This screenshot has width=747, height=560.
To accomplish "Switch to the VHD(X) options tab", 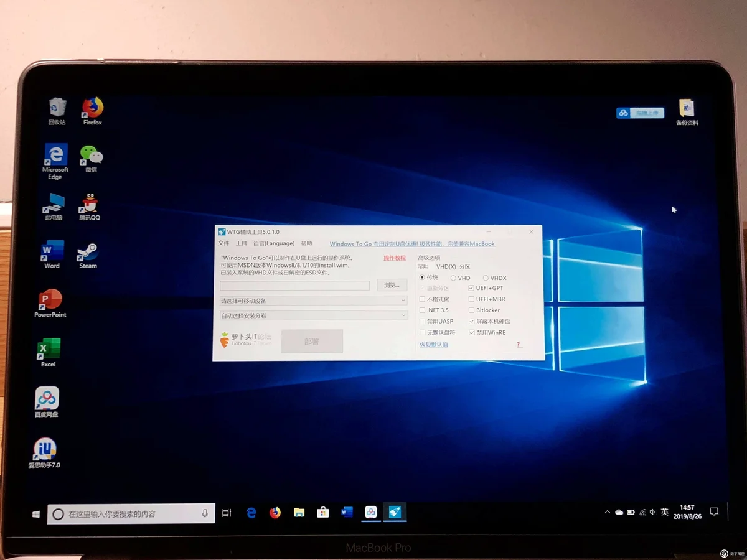I will (x=446, y=266).
